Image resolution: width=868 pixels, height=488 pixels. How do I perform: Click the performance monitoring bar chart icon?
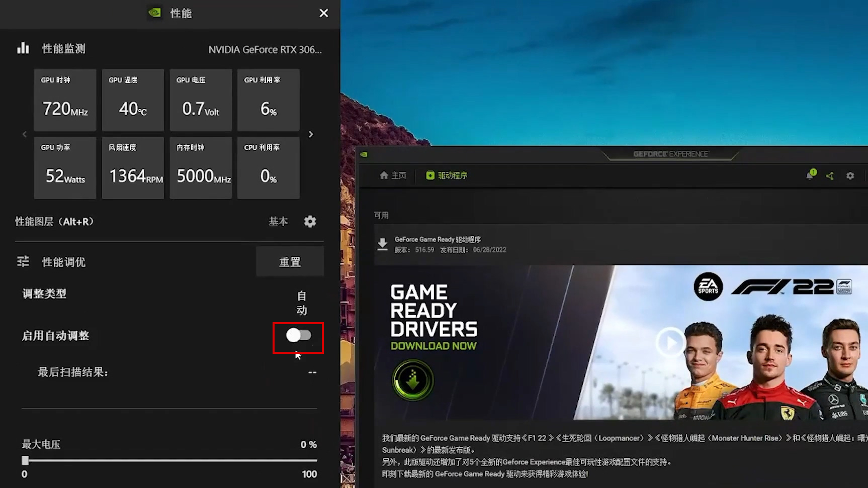tap(23, 48)
